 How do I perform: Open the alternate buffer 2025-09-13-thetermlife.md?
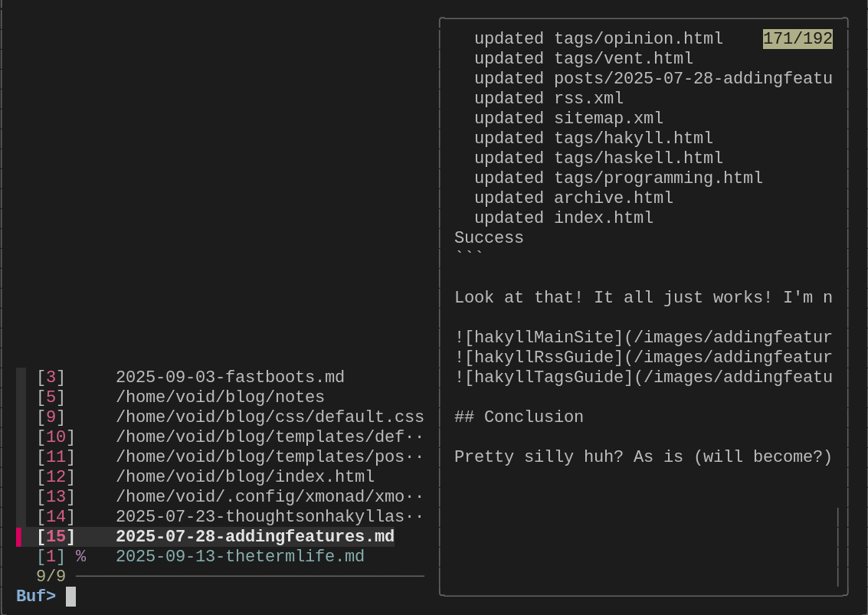[240, 556]
